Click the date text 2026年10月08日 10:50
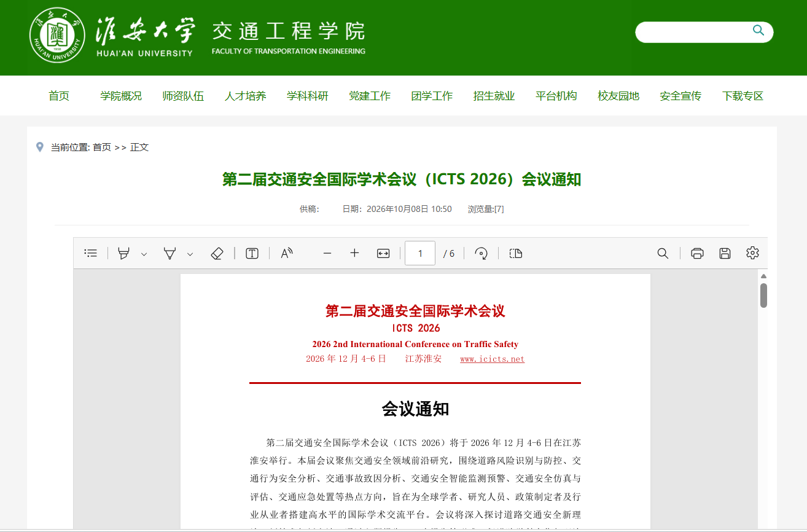 pos(409,209)
